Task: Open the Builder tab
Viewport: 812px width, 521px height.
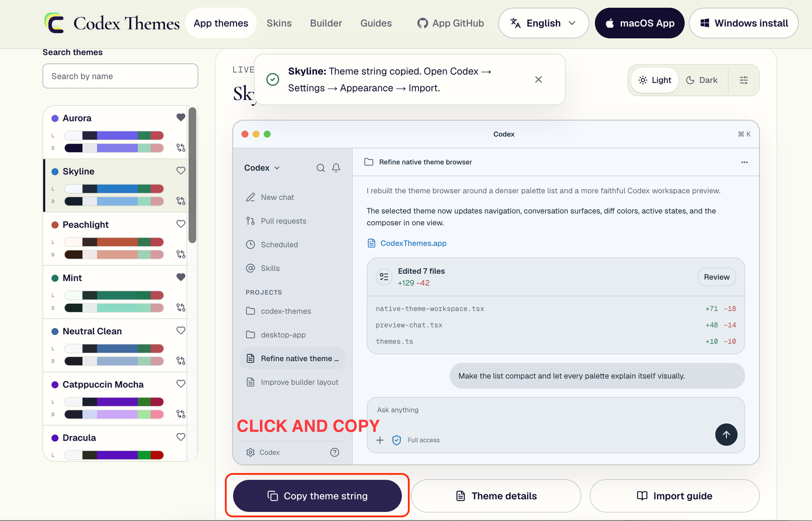Action: tap(326, 23)
